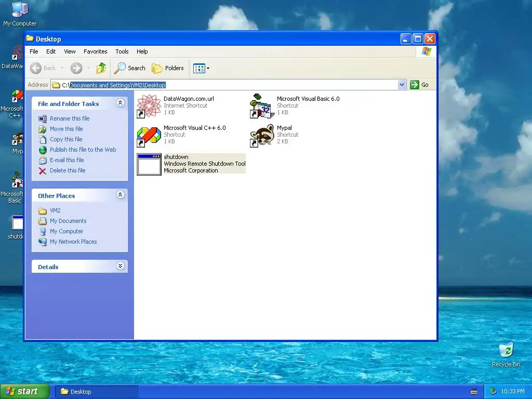This screenshot has height=399, width=532.
Task: Click Rename this file link
Action: (x=70, y=118)
